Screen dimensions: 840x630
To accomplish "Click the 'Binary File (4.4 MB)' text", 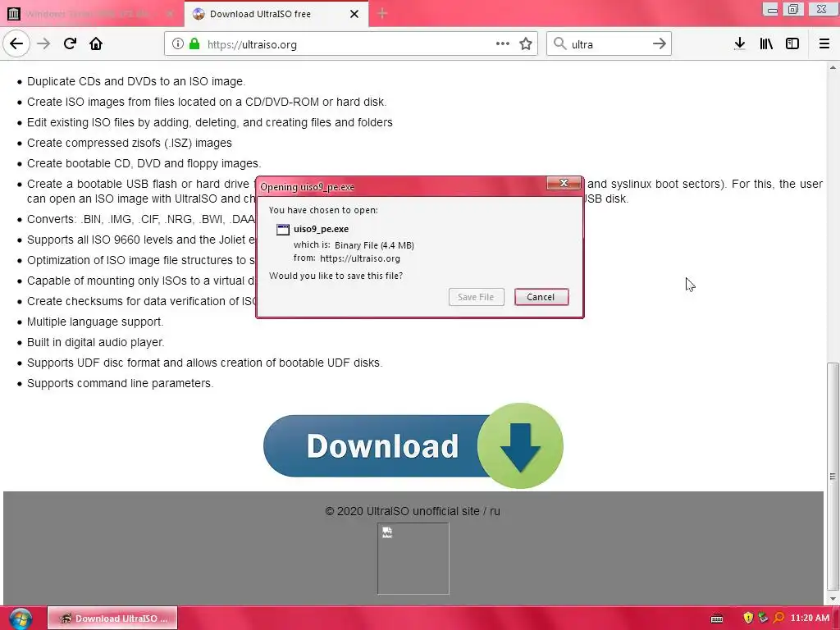I will tap(374, 245).
